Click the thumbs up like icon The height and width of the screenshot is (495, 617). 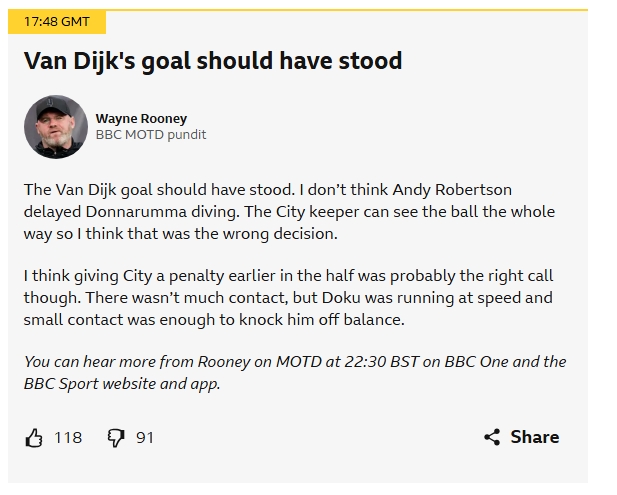(34, 438)
